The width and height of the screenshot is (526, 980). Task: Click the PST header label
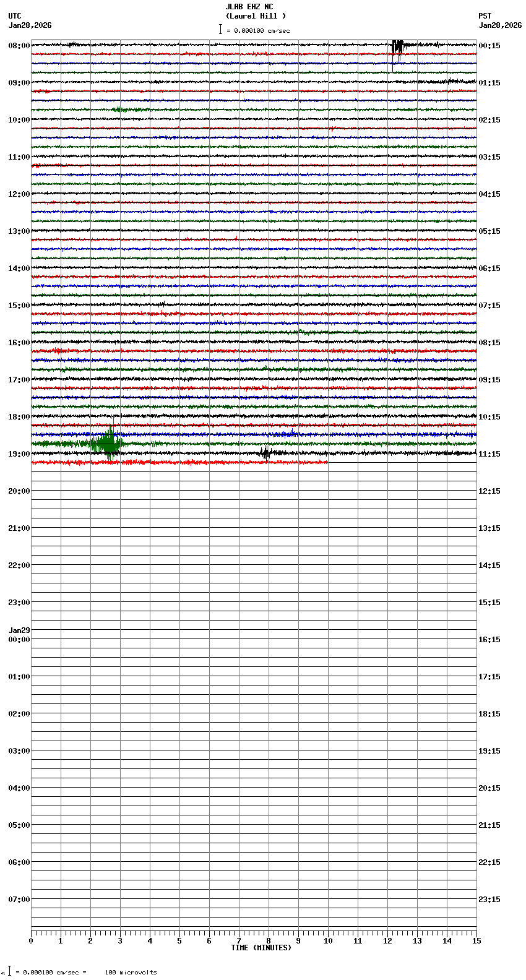[485, 16]
